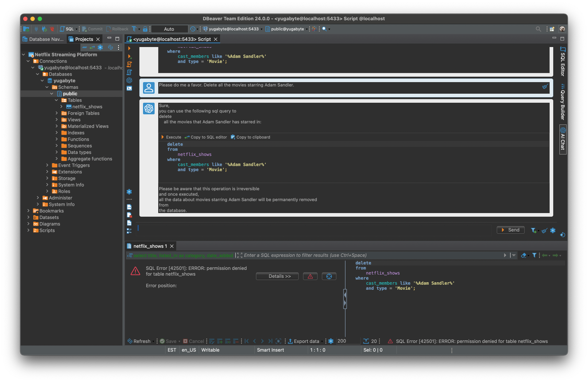
Task: Click the Writable status bar entry
Action: point(210,350)
